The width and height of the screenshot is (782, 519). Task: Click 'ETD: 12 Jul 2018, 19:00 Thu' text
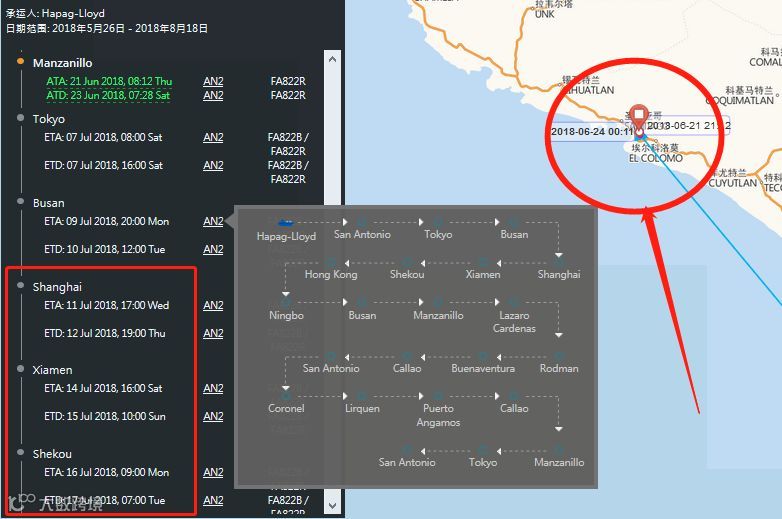[x=104, y=333]
